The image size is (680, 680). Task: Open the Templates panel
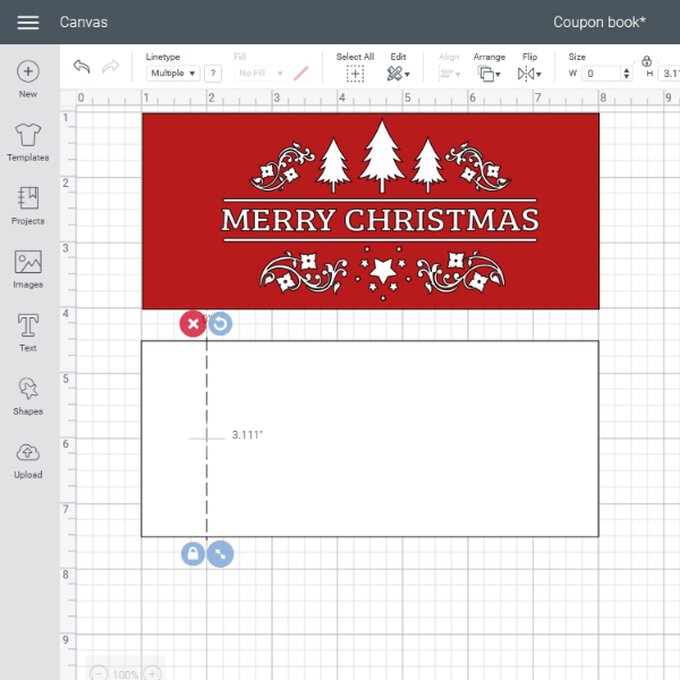[28, 142]
